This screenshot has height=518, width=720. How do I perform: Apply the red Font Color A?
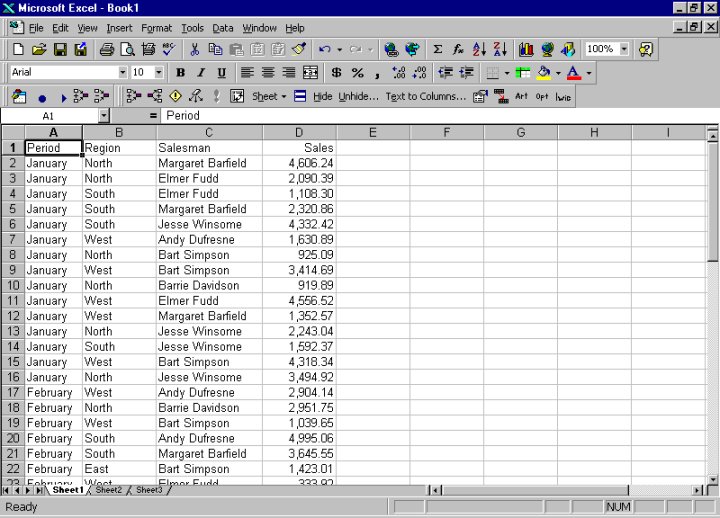574,73
